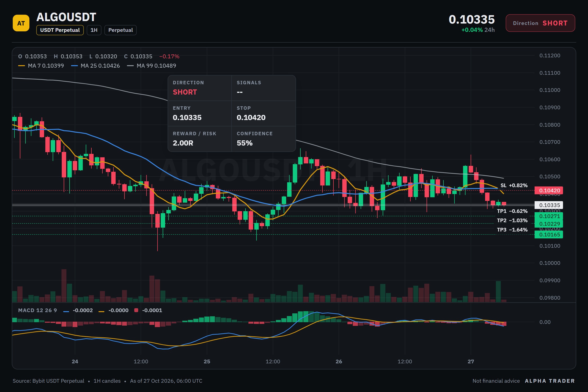Select the 1H timeframe tag
588x392 pixels.
point(94,30)
